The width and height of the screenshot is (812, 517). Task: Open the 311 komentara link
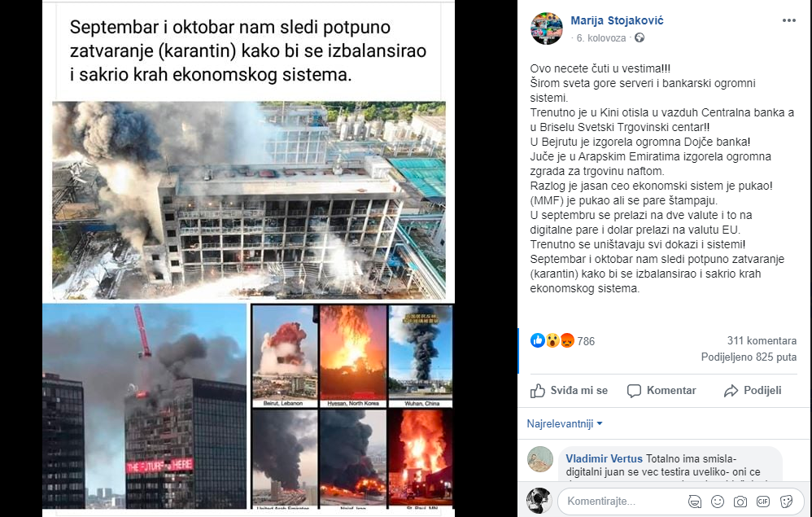(762, 340)
